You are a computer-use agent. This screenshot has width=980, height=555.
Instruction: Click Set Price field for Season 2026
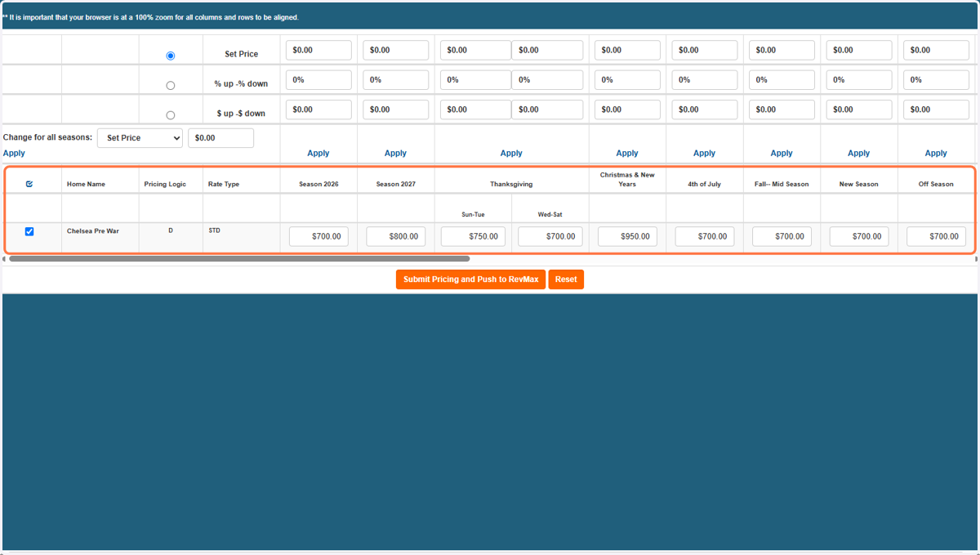(x=318, y=50)
